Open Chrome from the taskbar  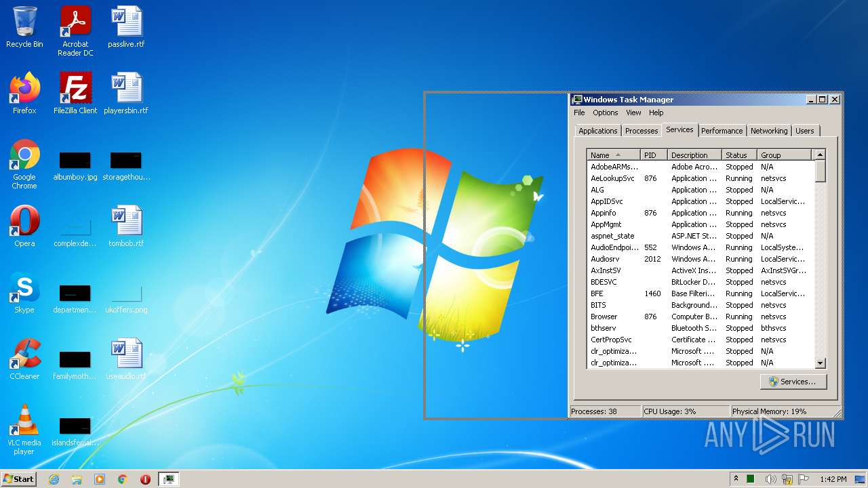(123, 479)
